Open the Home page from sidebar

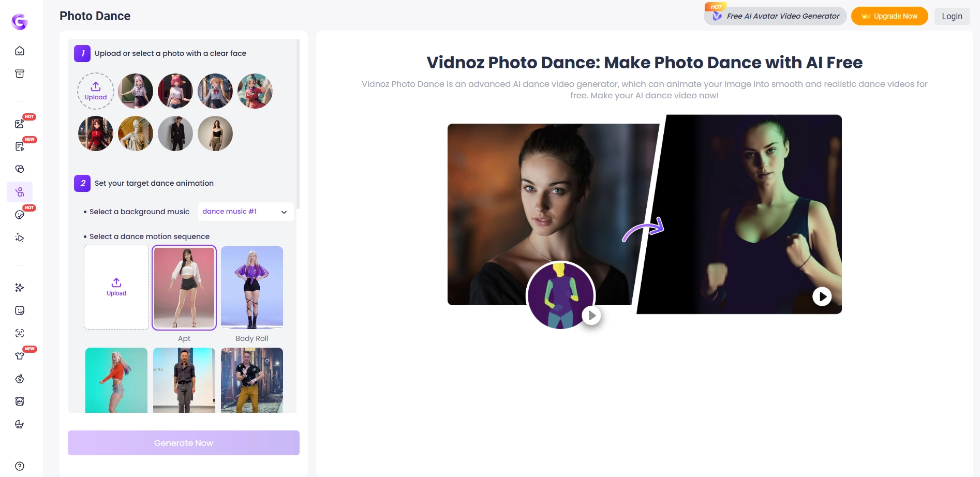pyautogui.click(x=19, y=50)
